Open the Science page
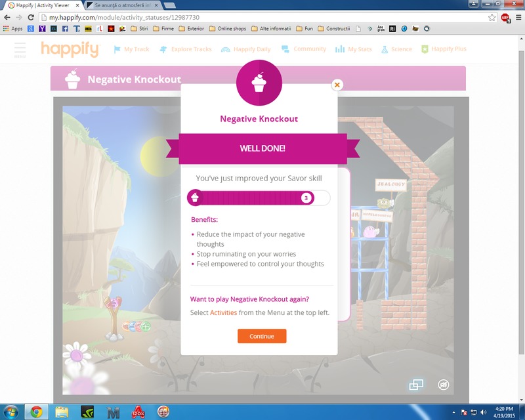Viewport: 525px width, 420px height. 397,49
